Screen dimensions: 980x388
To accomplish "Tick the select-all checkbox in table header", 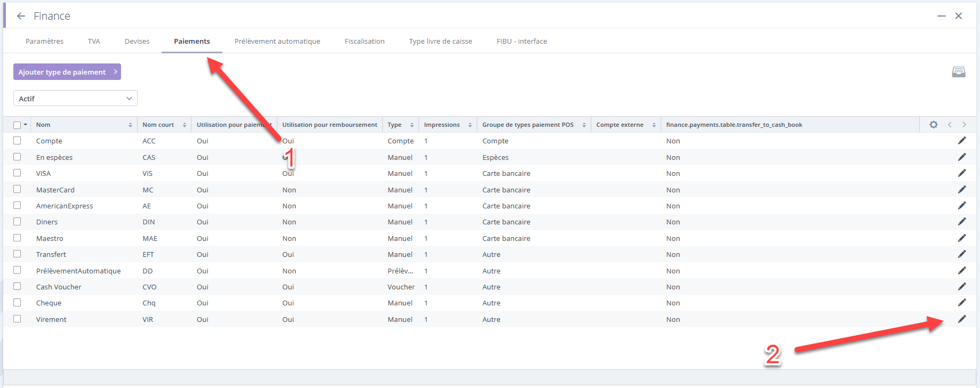I will [x=17, y=125].
